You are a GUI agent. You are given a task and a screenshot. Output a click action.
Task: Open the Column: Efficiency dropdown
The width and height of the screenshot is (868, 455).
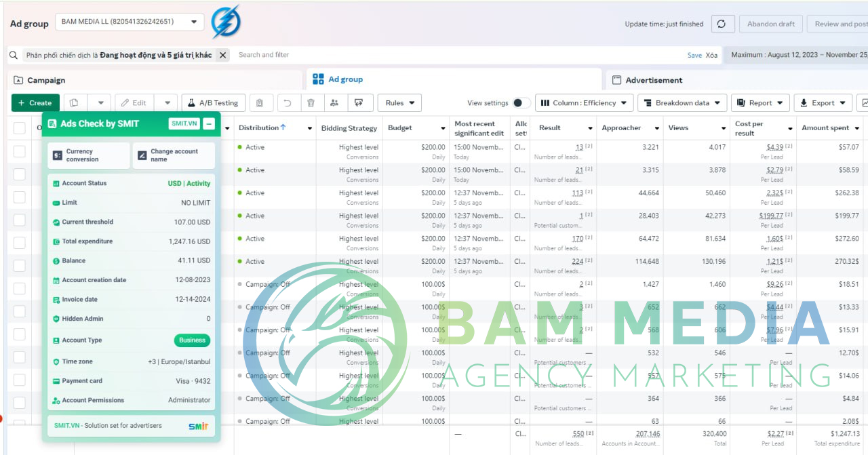click(584, 103)
